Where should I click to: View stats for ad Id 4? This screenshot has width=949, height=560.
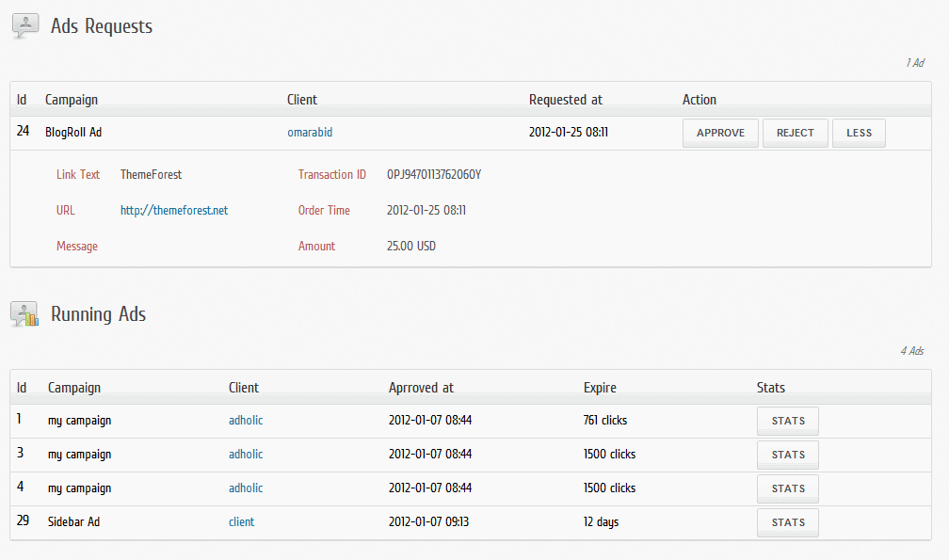tap(788, 488)
